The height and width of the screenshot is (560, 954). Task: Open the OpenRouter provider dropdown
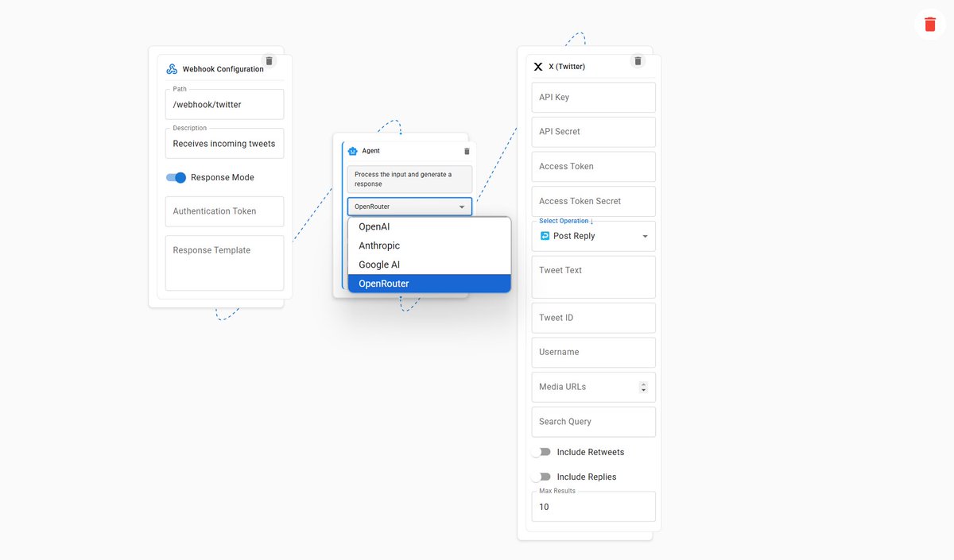point(409,207)
